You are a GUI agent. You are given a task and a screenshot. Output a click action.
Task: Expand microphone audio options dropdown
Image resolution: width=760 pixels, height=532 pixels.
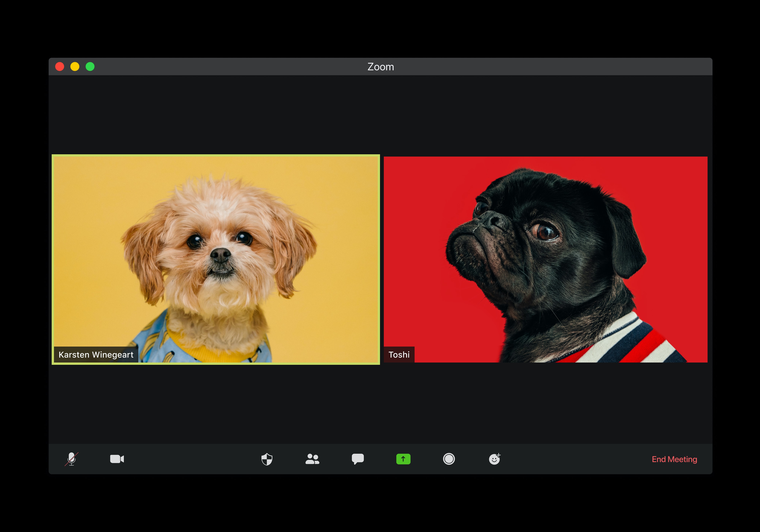tap(85, 459)
